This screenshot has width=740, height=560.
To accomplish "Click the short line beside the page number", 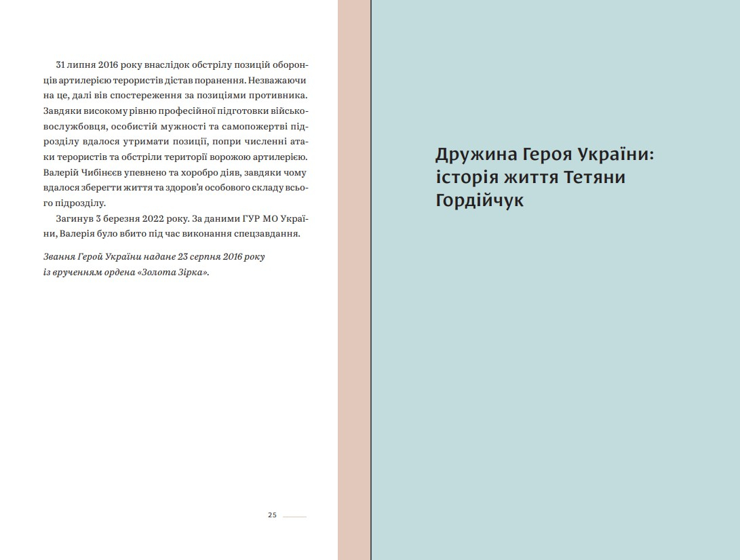I will tap(294, 517).
